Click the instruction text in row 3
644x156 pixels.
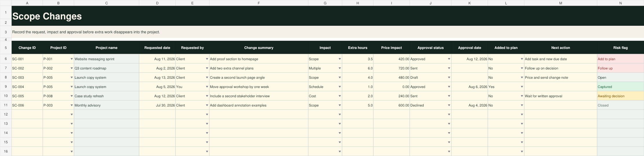[86, 32]
